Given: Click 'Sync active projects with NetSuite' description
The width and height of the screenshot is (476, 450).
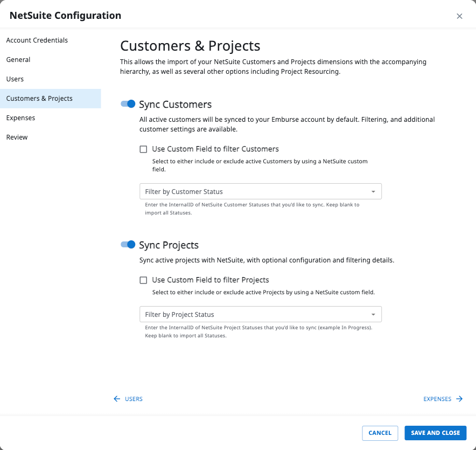Looking at the screenshot, I should [267, 260].
